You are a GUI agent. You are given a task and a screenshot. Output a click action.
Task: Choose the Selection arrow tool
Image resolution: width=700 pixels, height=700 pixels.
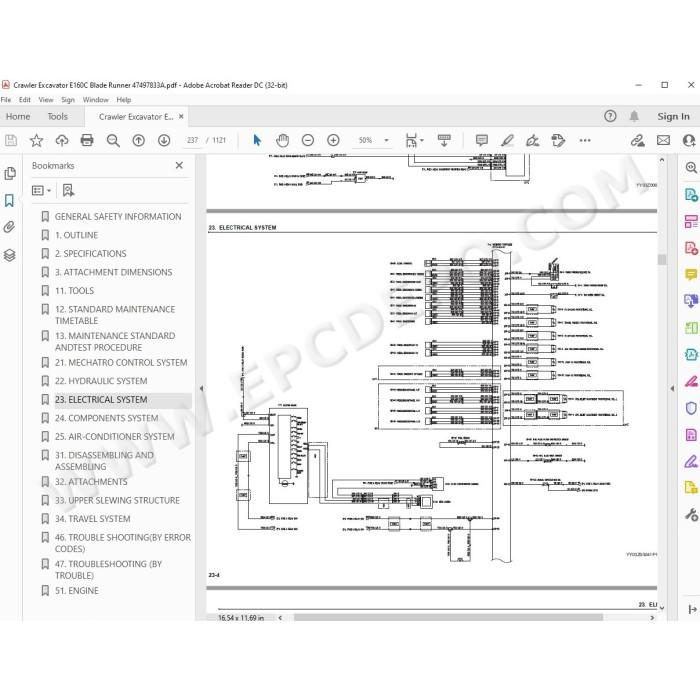[257, 141]
